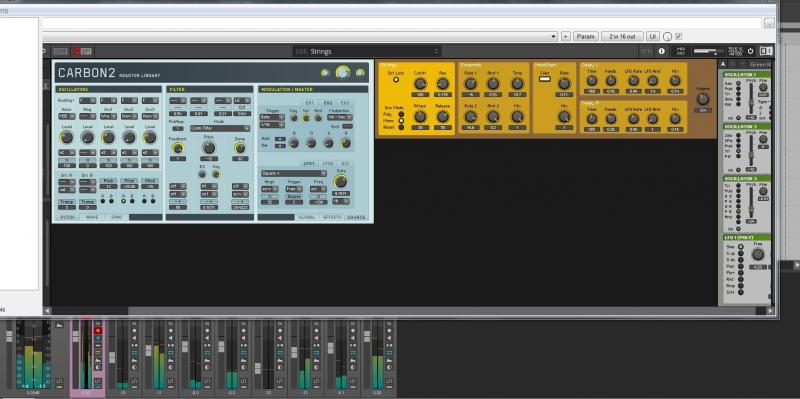Viewport: 800px width, 399px height.
Task: Click the Carbon2 filter Damp knob
Action: tap(239, 148)
